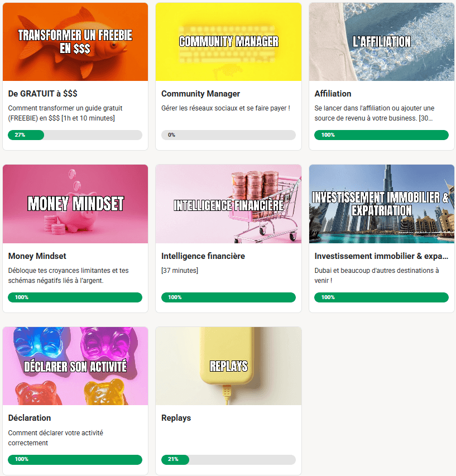Open the Déclaration course title
The height and width of the screenshot is (476, 456).
(30, 418)
